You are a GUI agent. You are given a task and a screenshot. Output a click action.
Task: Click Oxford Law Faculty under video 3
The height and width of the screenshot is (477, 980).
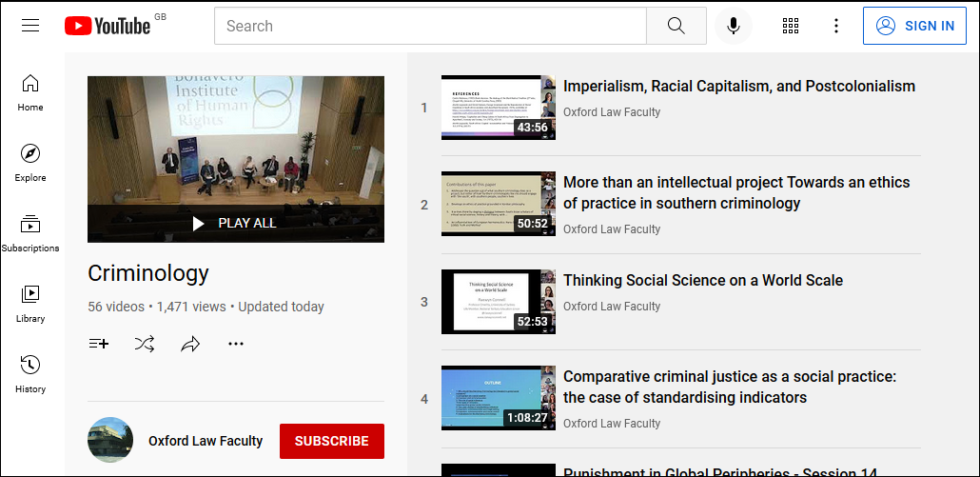612,307
